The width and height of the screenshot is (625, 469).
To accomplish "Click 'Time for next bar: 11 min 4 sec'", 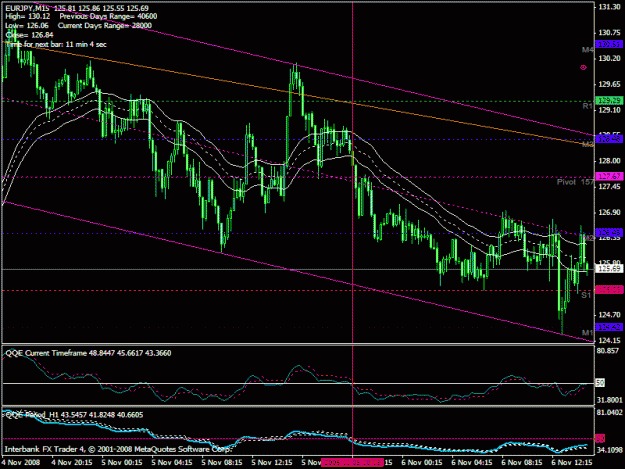I will click(56, 44).
